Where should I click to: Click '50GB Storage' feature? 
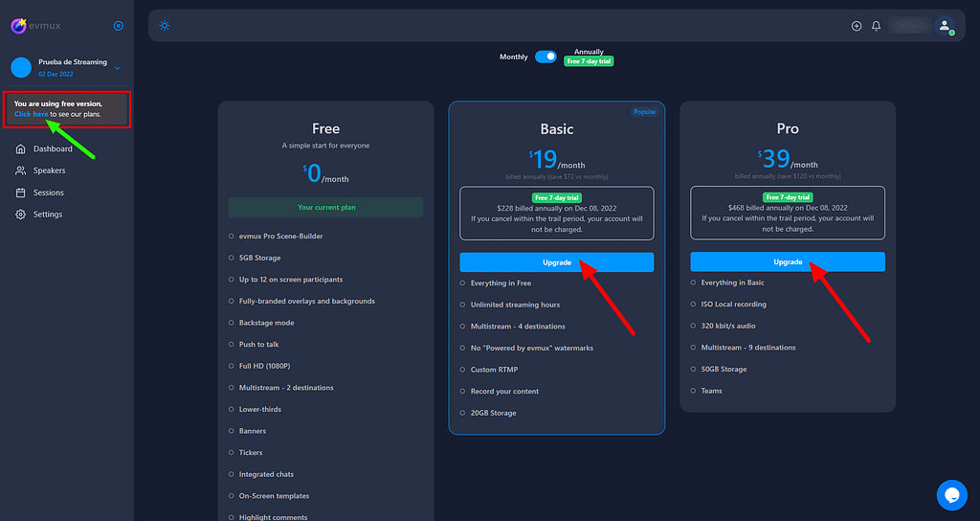click(x=724, y=370)
